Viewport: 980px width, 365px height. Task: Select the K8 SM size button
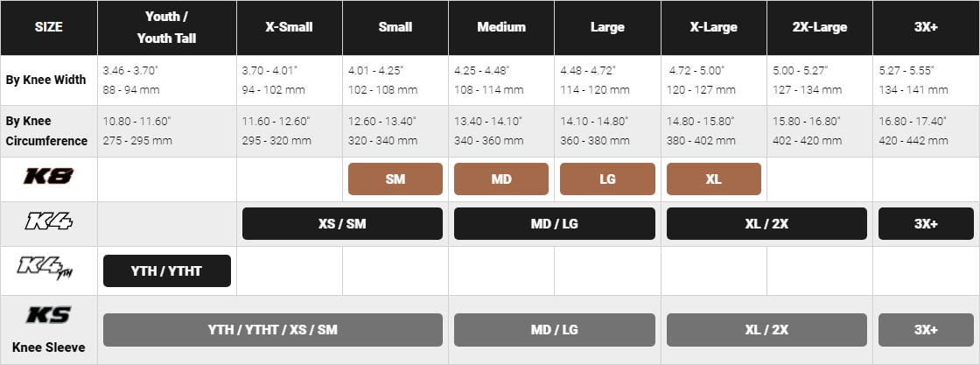[x=395, y=179]
